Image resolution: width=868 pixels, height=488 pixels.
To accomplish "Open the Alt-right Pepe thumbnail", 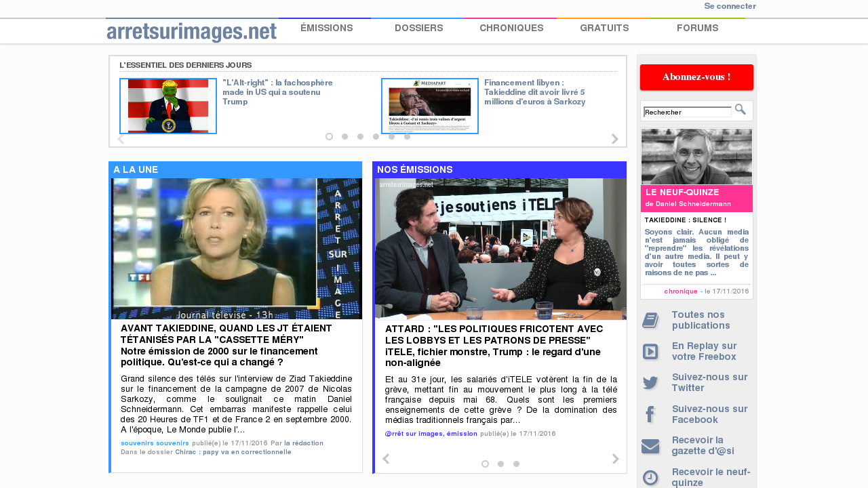I will [x=168, y=106].
